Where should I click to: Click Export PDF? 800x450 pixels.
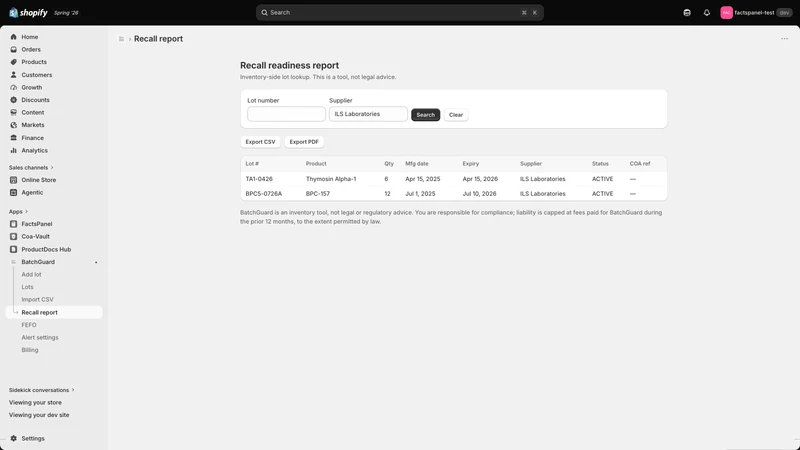304,142
